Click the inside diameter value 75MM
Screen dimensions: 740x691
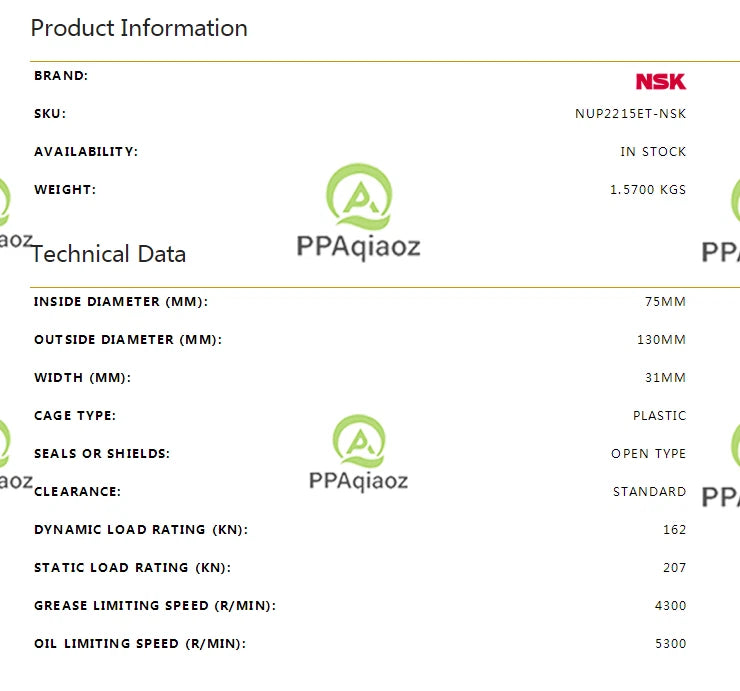click(x=665, y=302)
